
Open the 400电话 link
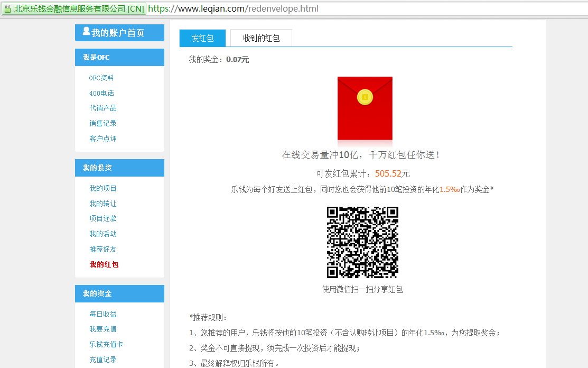click(x=101, y=93)
